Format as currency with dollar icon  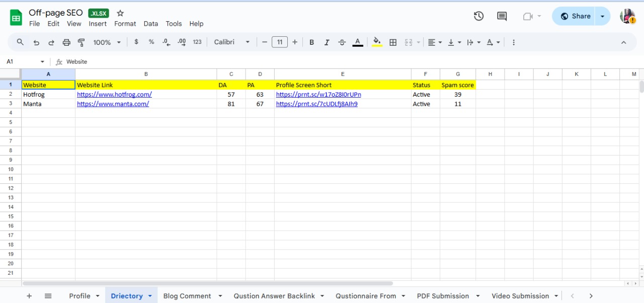point(136,42)
